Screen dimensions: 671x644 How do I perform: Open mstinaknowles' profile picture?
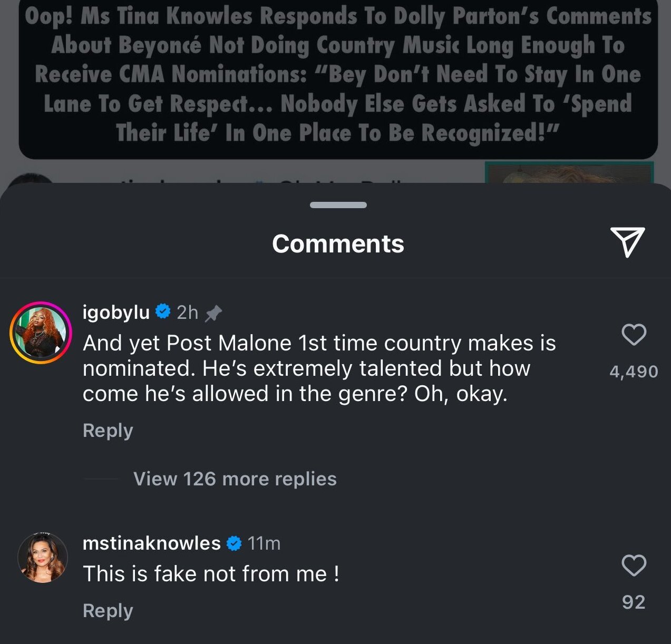[43, 558]
